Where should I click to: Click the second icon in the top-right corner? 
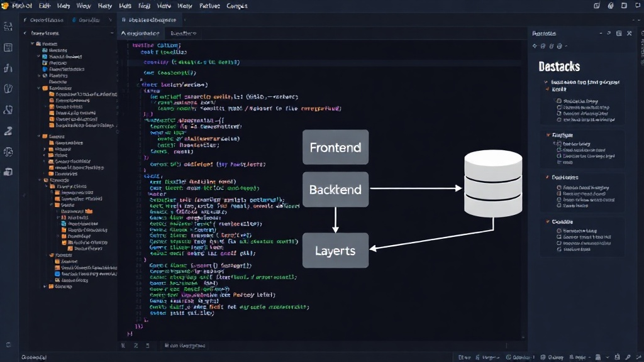tap(611, 6)
